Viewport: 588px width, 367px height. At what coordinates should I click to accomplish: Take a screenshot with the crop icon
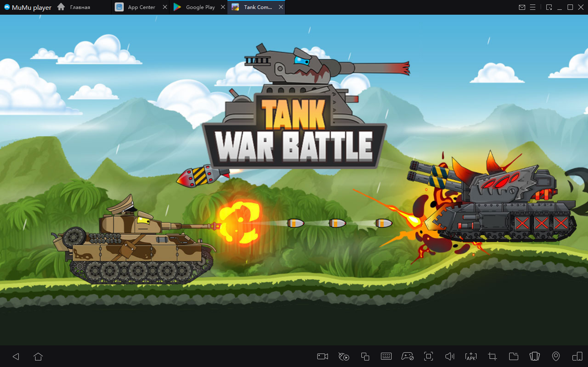point(492,356)
